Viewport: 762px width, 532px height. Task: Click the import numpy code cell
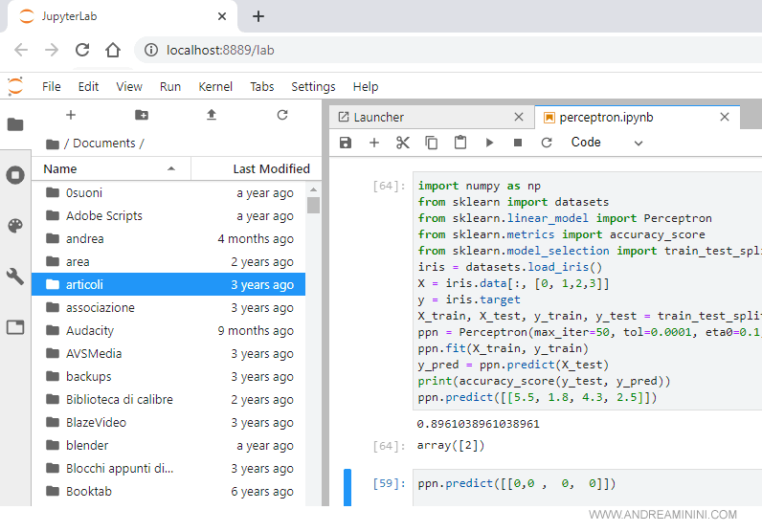point(587,292)
